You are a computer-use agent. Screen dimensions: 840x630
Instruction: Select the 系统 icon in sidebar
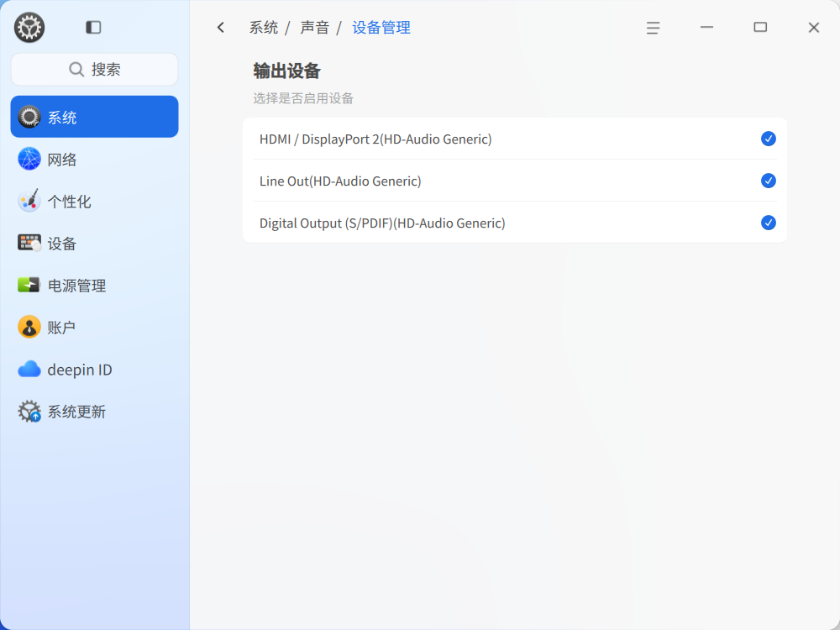(29, 117)
